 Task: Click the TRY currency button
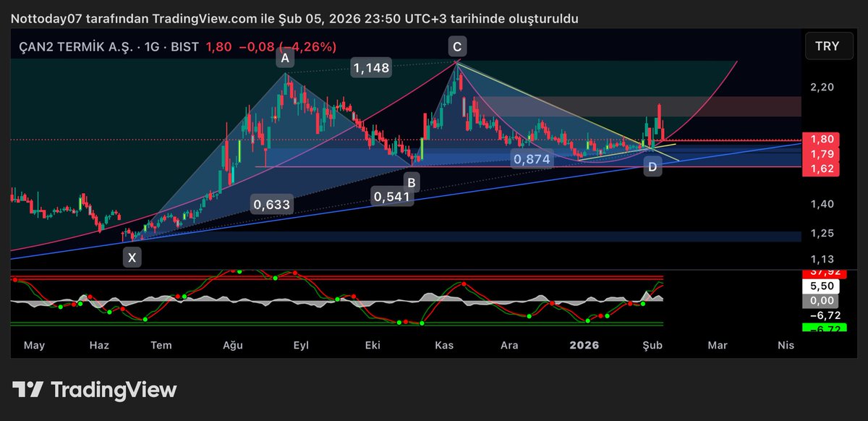click(x=827, y=46)
